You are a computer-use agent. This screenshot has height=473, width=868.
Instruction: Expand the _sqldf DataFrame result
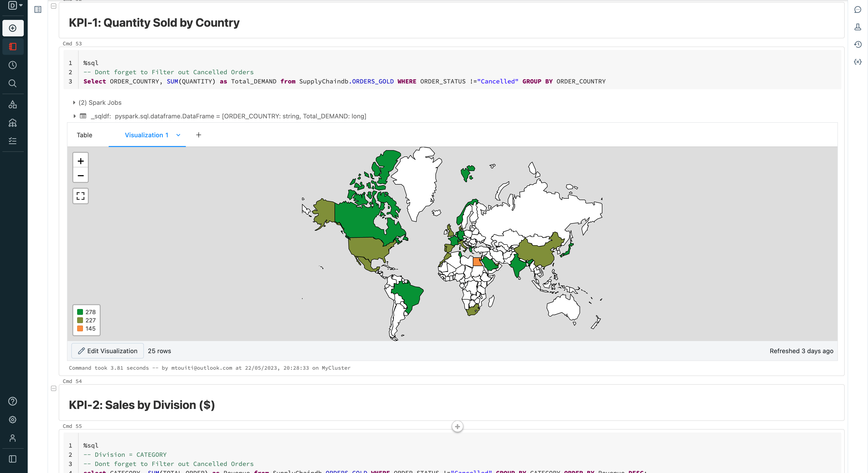click(x=74, y=116)
